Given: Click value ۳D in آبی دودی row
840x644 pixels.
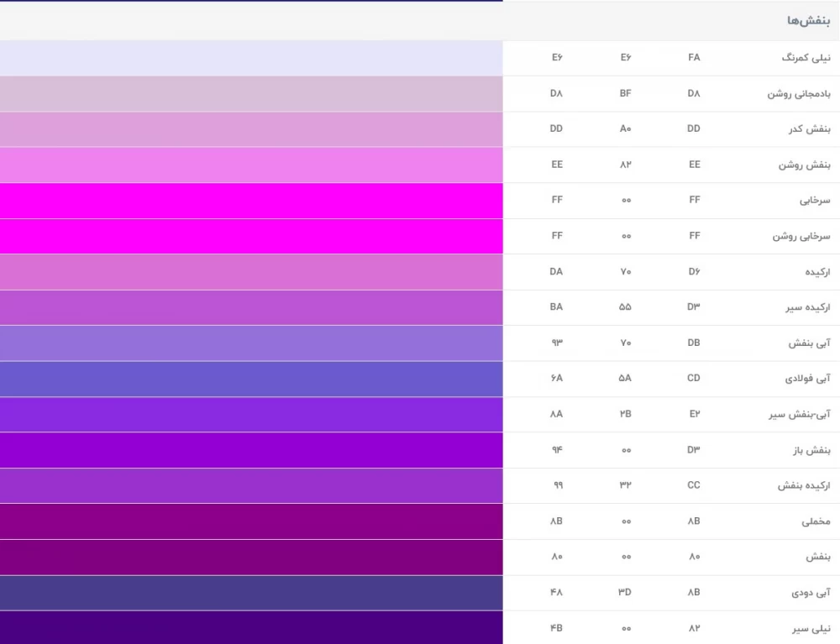Looking at the screenshot, I should coord(625,592).
